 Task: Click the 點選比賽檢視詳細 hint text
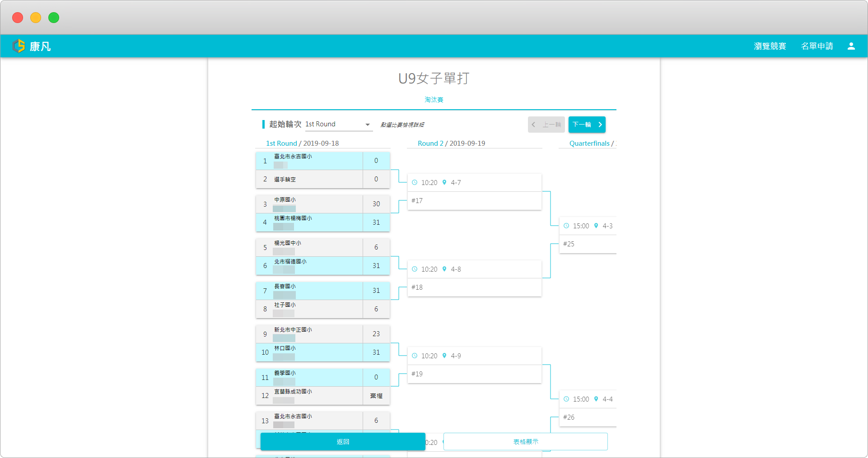pyautogui.click(x=402, y=125)
